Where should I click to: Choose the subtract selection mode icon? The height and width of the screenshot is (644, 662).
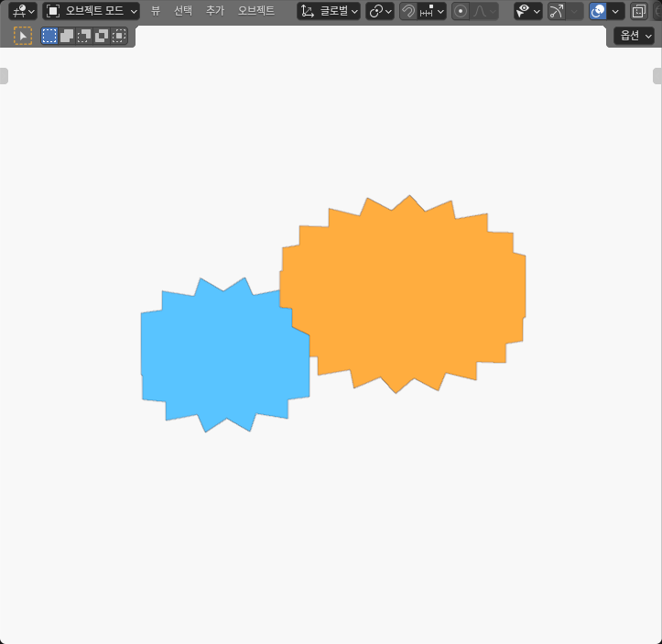(x=84, y=36)
